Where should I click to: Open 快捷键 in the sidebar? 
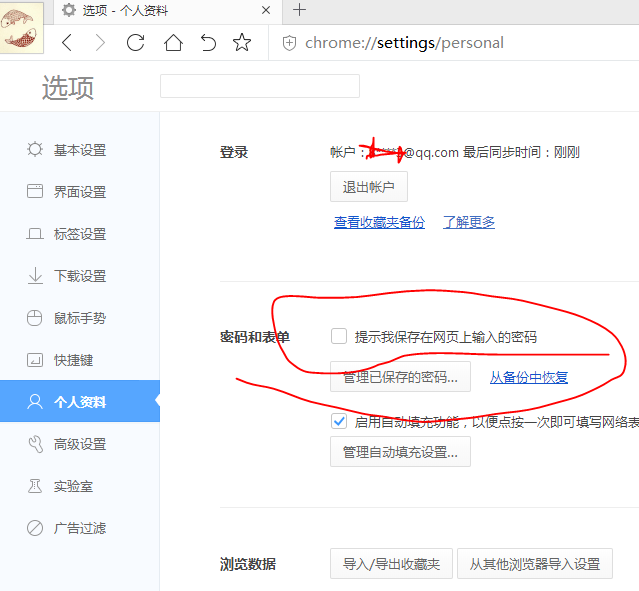[x=80, y=360]
